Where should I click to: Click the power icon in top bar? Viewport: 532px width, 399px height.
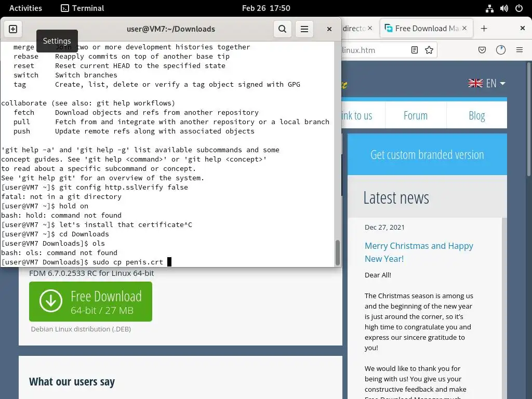519,8
